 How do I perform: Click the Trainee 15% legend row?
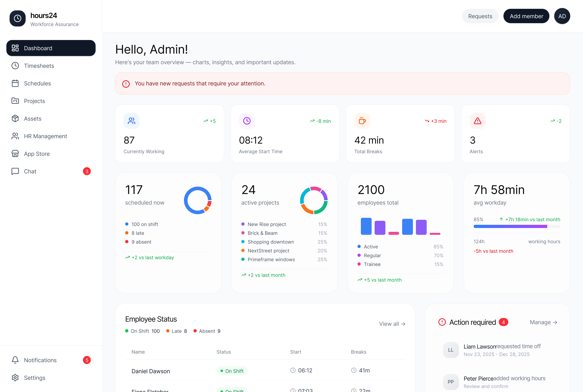tap(400, 264)
